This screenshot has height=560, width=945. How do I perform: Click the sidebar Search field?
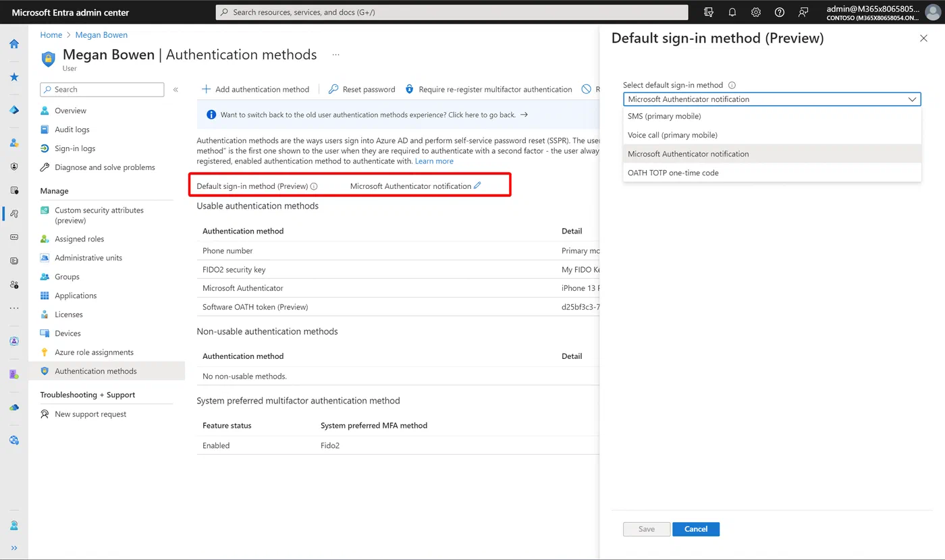coord(102,89)
